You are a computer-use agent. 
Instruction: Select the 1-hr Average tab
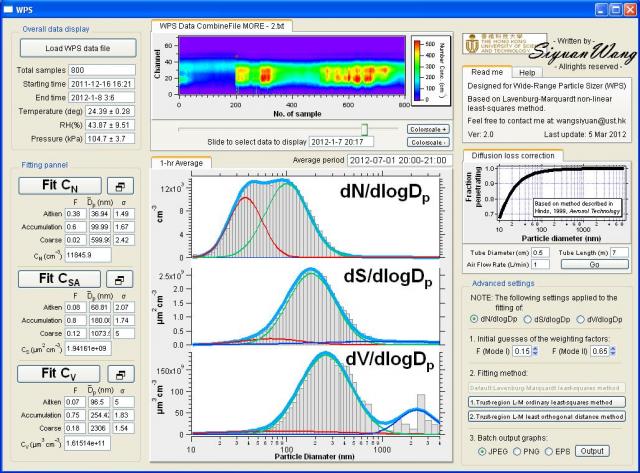(181, 163)
